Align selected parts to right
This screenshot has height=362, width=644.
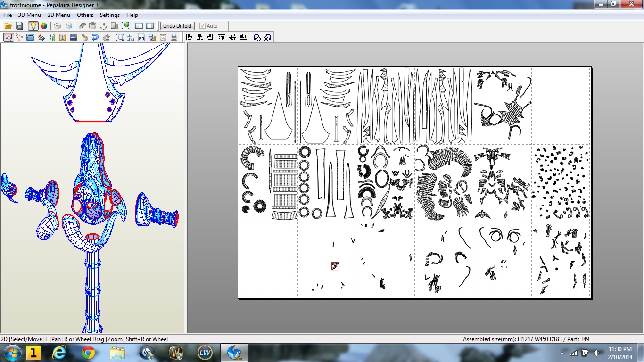[x=211, y=37]
